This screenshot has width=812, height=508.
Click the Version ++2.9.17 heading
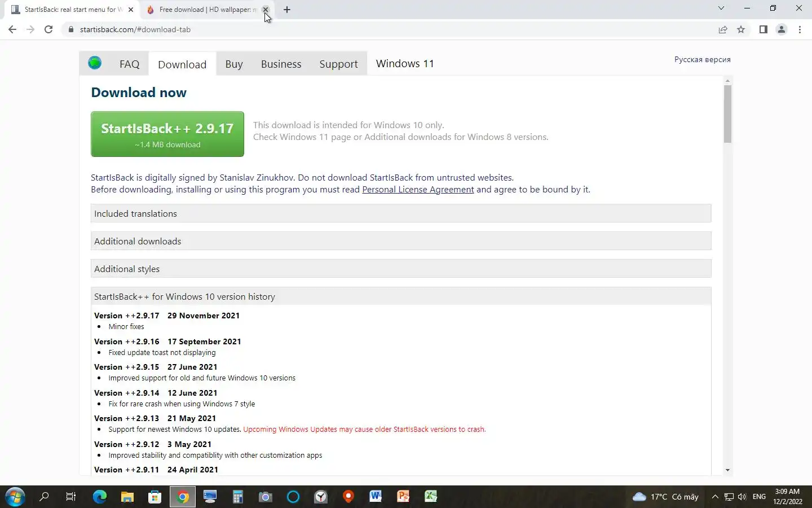(167, 316)
